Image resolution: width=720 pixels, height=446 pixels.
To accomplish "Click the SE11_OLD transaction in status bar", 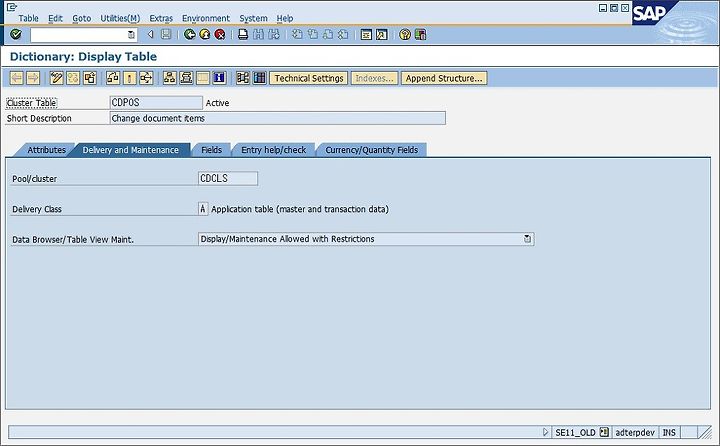I will (575, 432).
